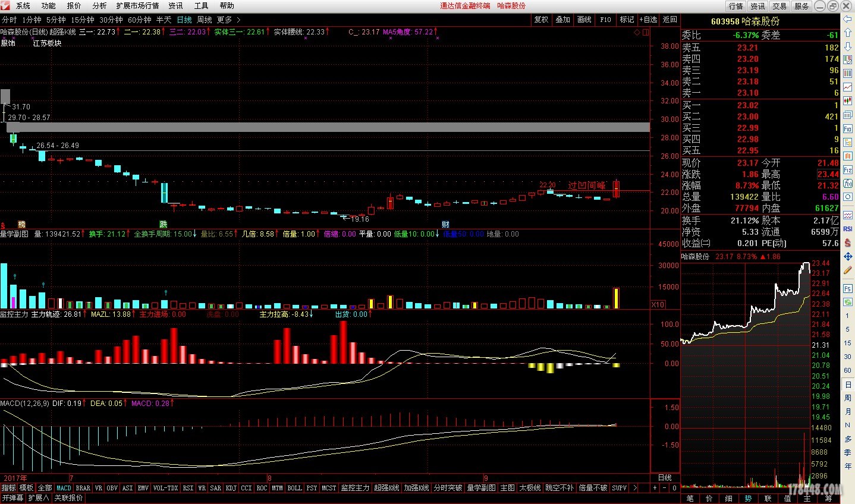The width and height of the screenshot is (855, 504).
Task: Click the F10 company info sidebar icon
Action: coord(848,128)
